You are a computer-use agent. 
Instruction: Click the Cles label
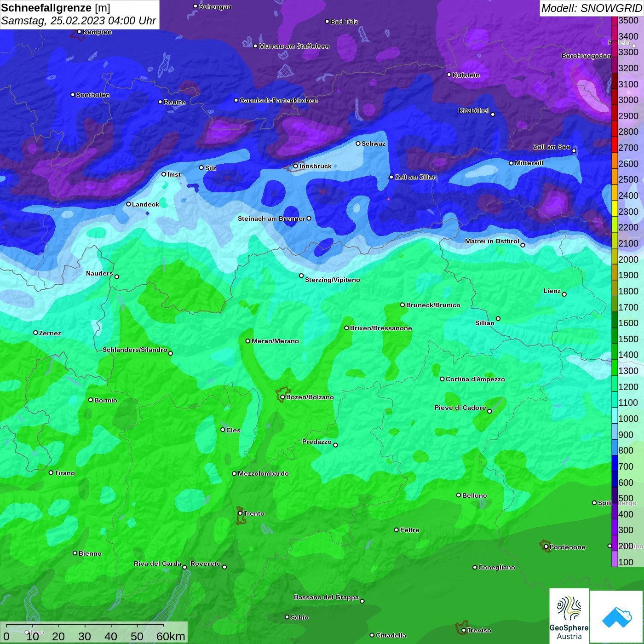233,430
